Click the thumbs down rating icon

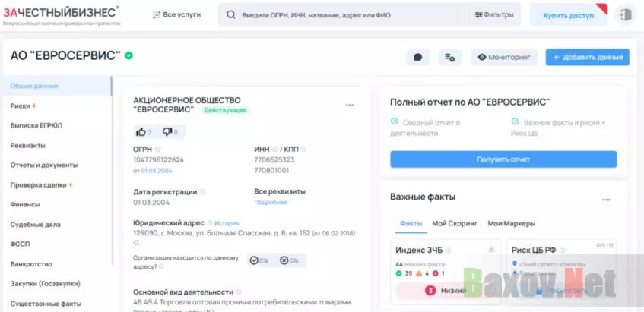click(167, 131)
